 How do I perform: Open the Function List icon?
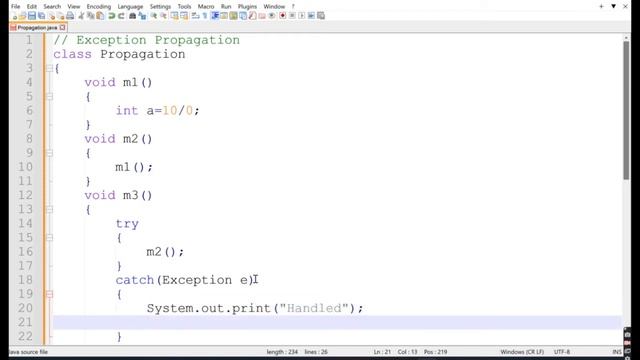tap(253, 16)
